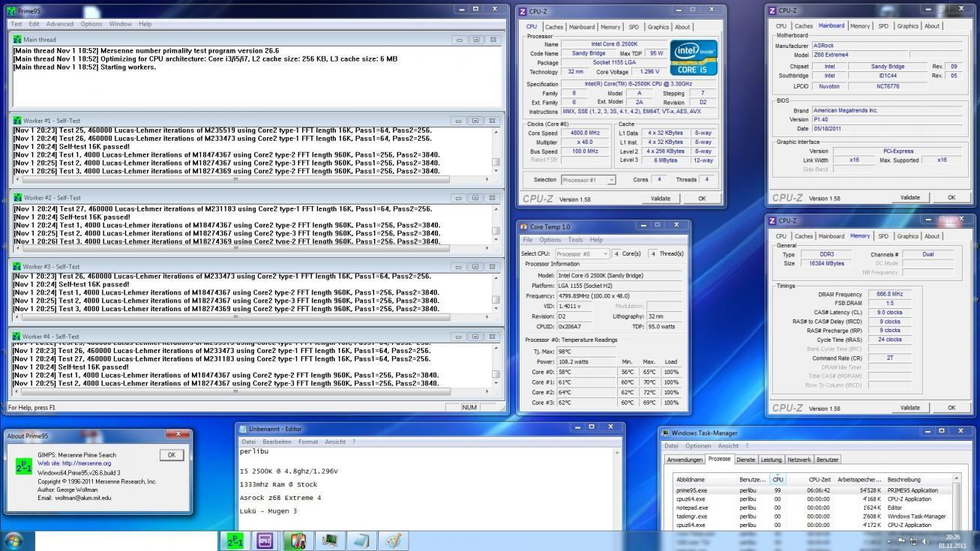Open the Tools menu in Core Temp
Image resolution: width=980 pixels, height=551 pixels.
click(575, 240)
